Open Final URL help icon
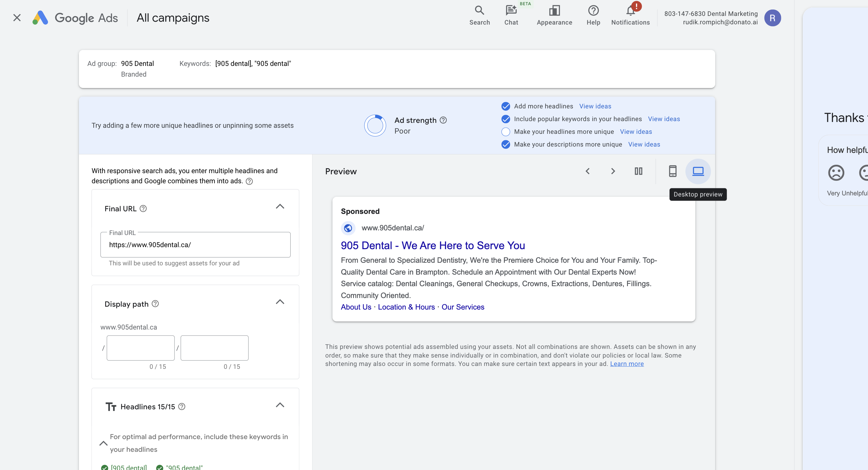The width and height of the screenshot is (868, 470). pyautogui.click(x=143, y=208)
